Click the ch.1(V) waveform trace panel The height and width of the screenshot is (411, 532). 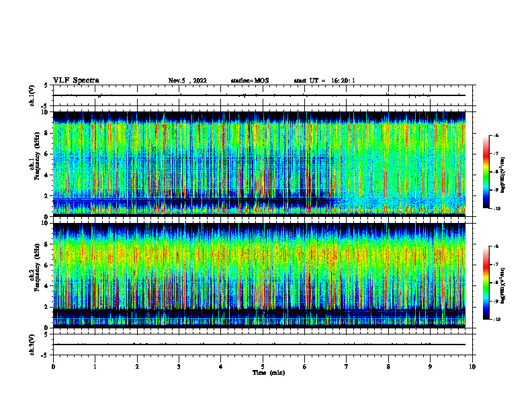(264, 95)
